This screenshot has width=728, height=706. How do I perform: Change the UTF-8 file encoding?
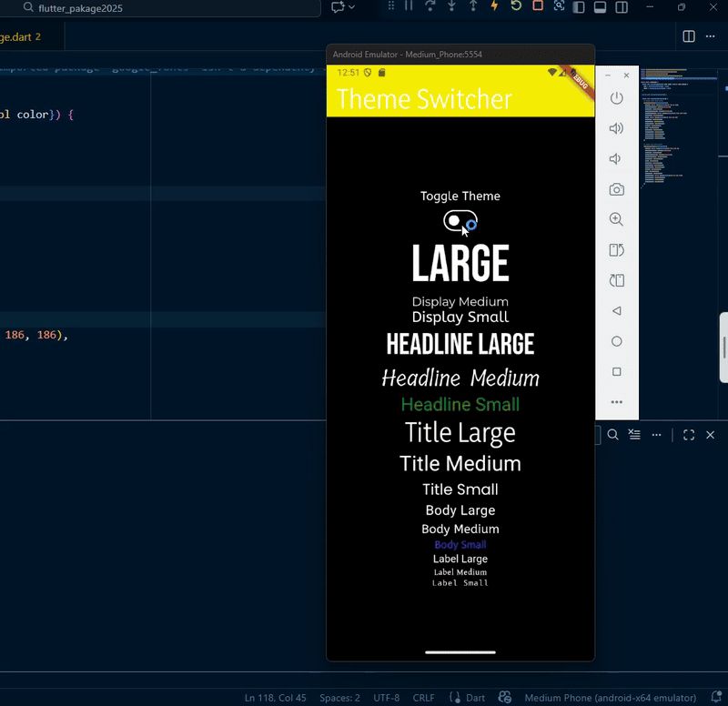pos(386,698)
